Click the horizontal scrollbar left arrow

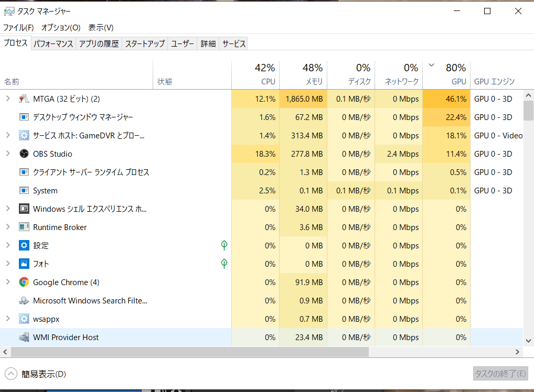pos(5,352)
